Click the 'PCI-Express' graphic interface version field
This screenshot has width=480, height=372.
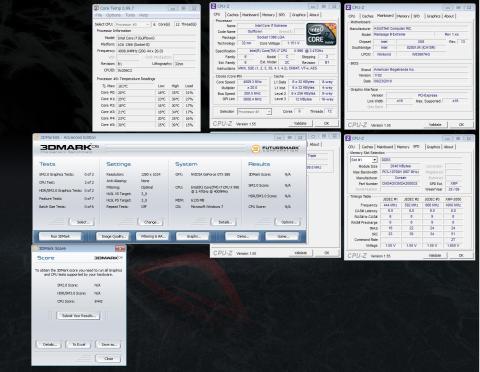(x=427, y=95)
